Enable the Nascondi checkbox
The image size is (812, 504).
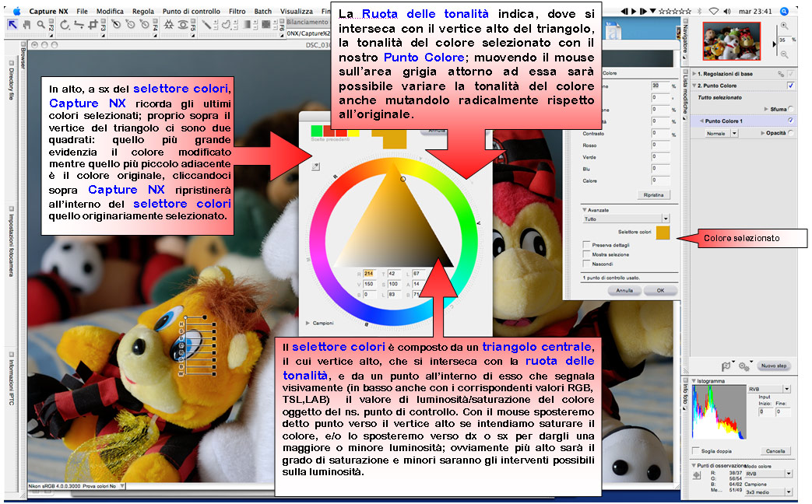pyautogui.click(x=587, y=264)
